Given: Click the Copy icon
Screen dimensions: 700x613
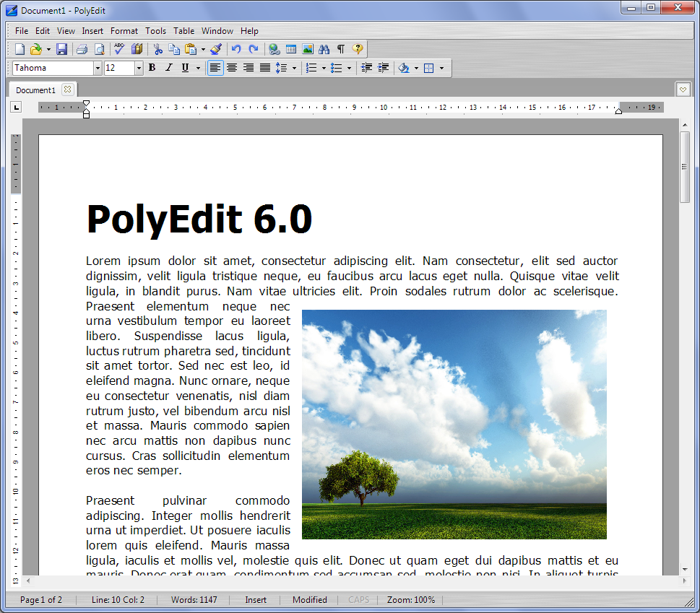Looking at the screenshot, I should [173, 49].
